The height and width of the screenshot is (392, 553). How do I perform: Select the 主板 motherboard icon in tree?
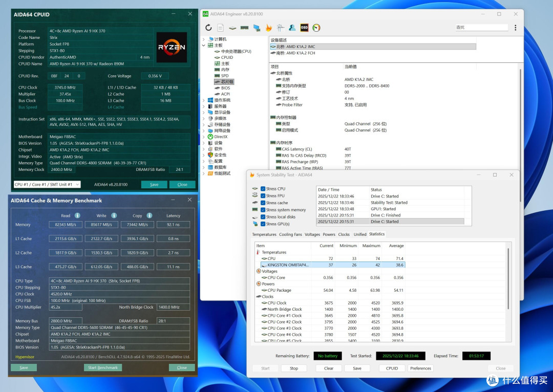(x=210, y=45)
